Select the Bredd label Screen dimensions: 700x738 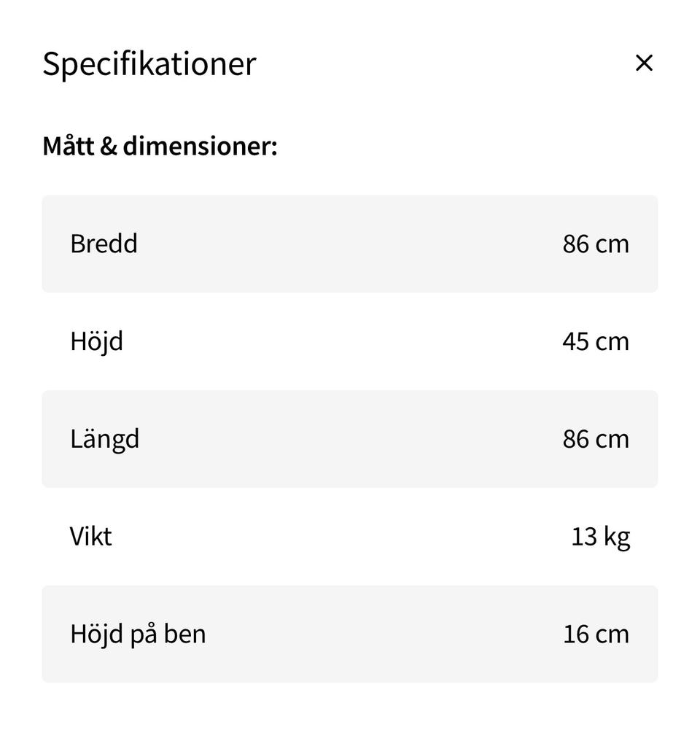tap(104, 244)
